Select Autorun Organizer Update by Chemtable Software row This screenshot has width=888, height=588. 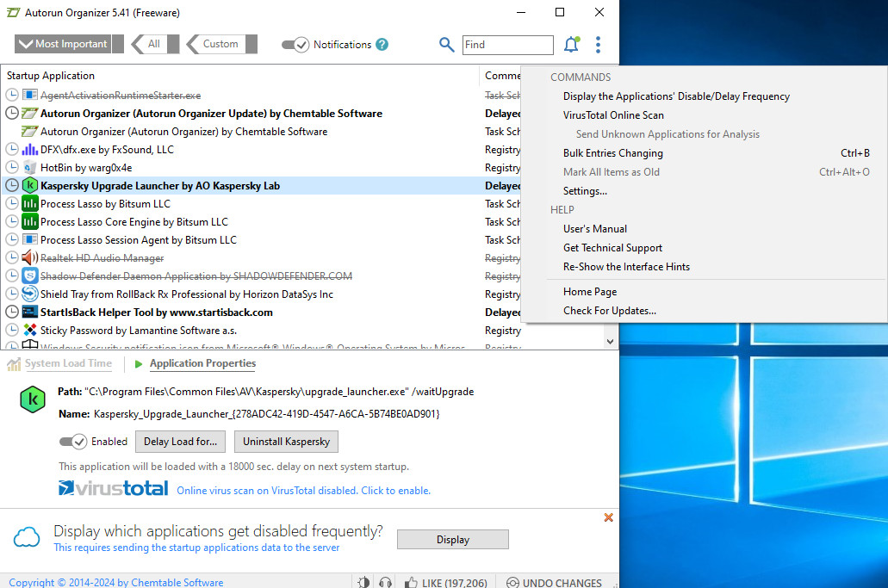point(260,113)
